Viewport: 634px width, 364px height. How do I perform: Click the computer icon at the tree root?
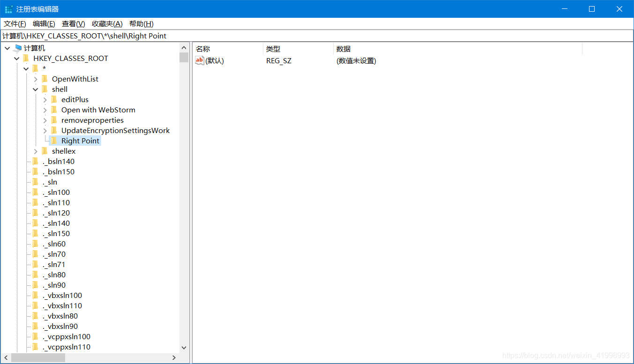(x=18, y=48)
